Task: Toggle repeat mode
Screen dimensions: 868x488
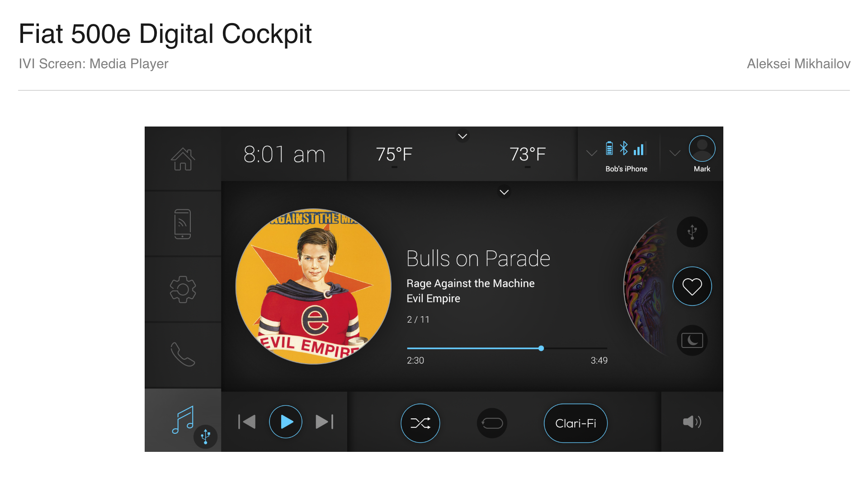Action: pyautogui.click(x=492, y=423)
